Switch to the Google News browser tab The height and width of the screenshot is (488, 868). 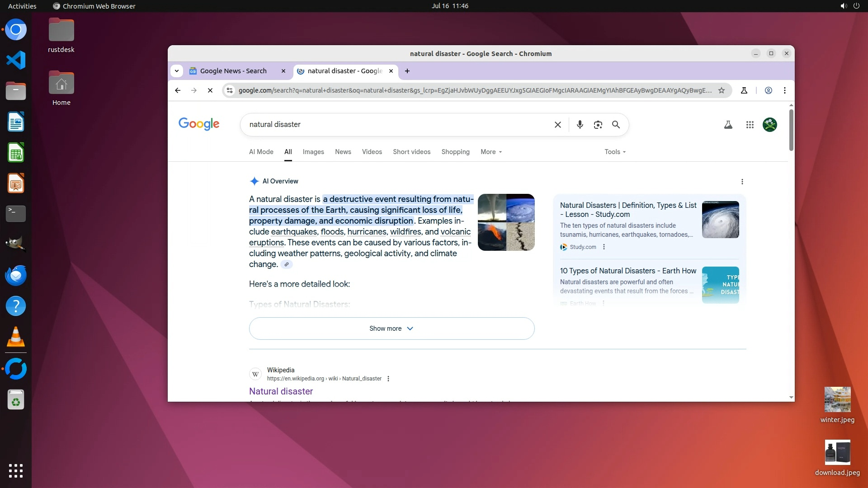coord(233,71)
